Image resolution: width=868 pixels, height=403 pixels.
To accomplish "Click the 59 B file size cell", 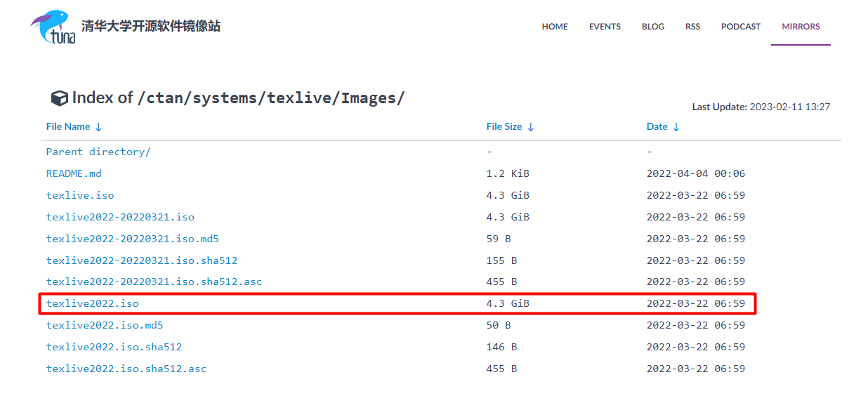I will pyautogui.click(x=499, y=239).
